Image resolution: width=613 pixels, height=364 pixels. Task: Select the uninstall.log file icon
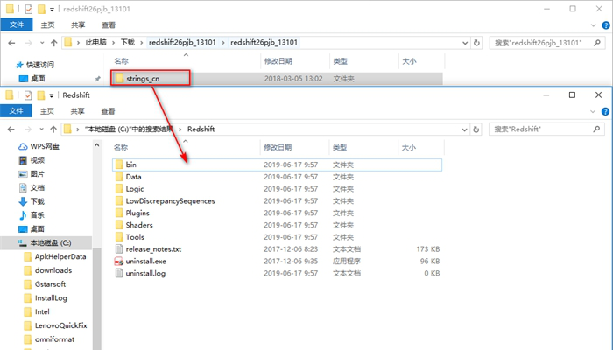point(119,273)
